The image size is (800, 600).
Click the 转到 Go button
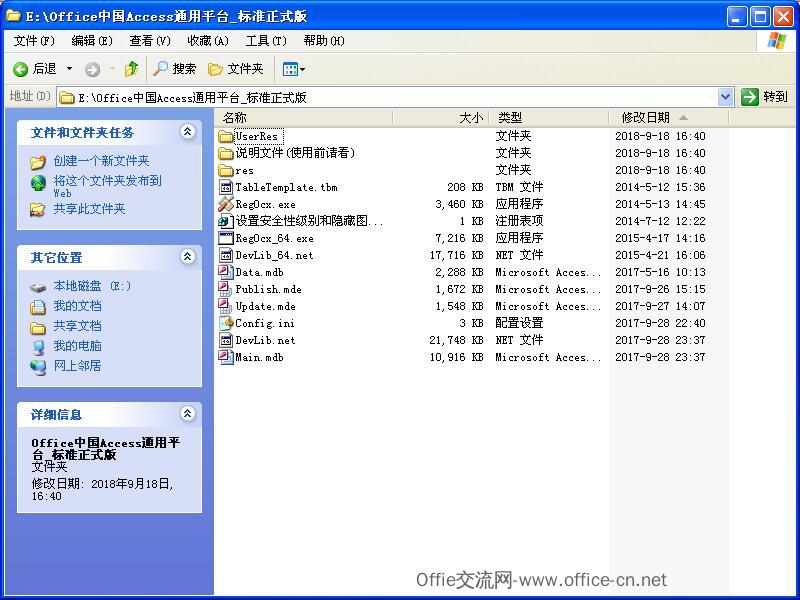click(764, 96)
